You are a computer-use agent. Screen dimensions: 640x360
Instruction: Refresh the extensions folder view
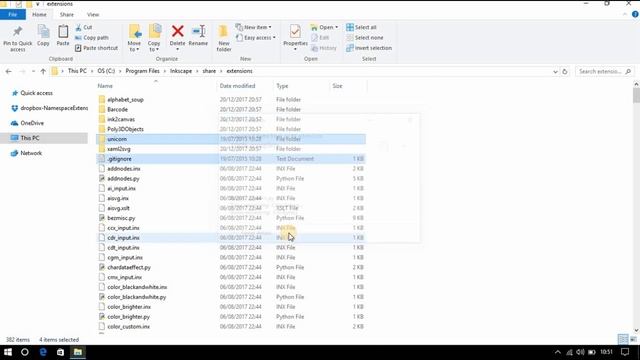coord(565,71)
